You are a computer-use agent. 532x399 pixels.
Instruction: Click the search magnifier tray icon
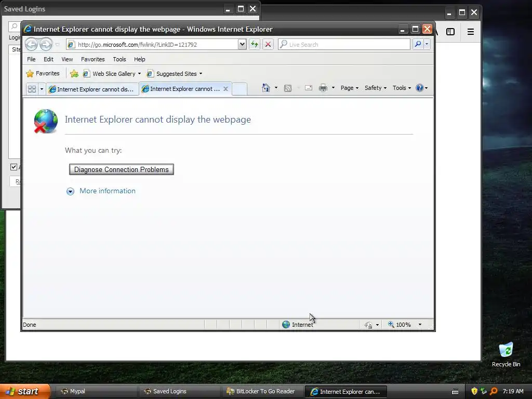[494, 391]
